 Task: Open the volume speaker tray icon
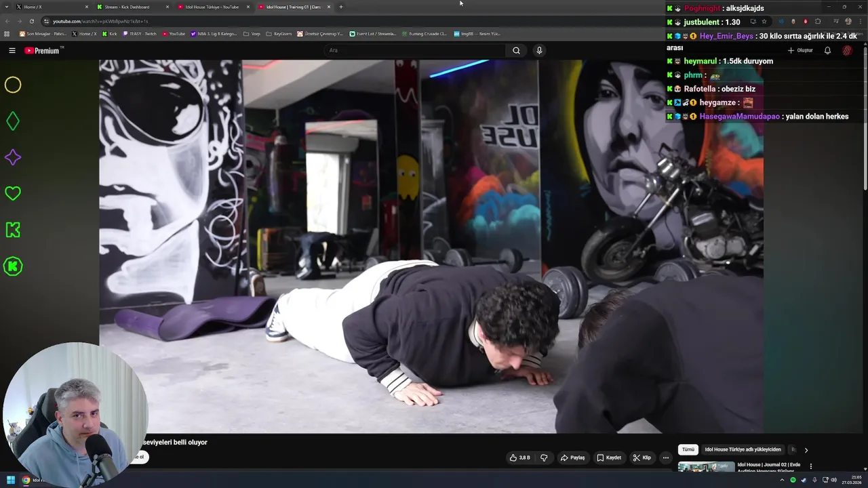click(833, 480)
